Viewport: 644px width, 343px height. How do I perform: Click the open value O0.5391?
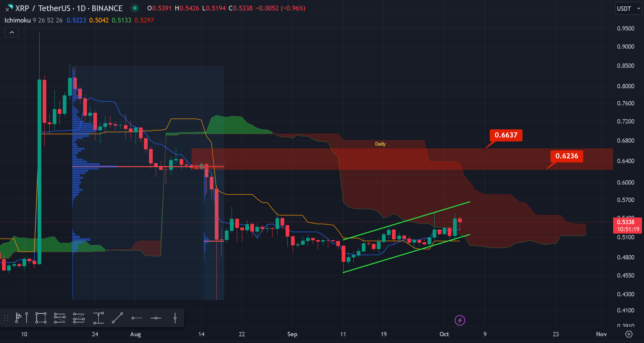tap(159, 8)
